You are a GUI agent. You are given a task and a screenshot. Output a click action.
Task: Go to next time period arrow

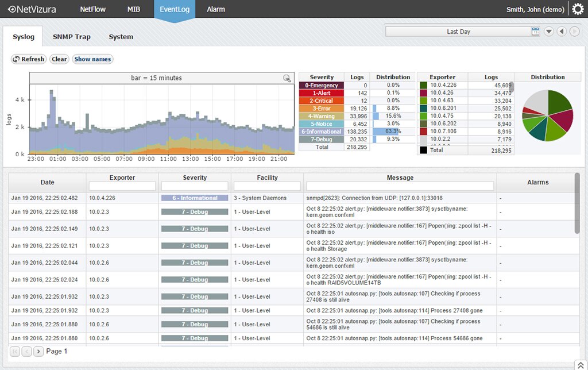coord(574,31)
